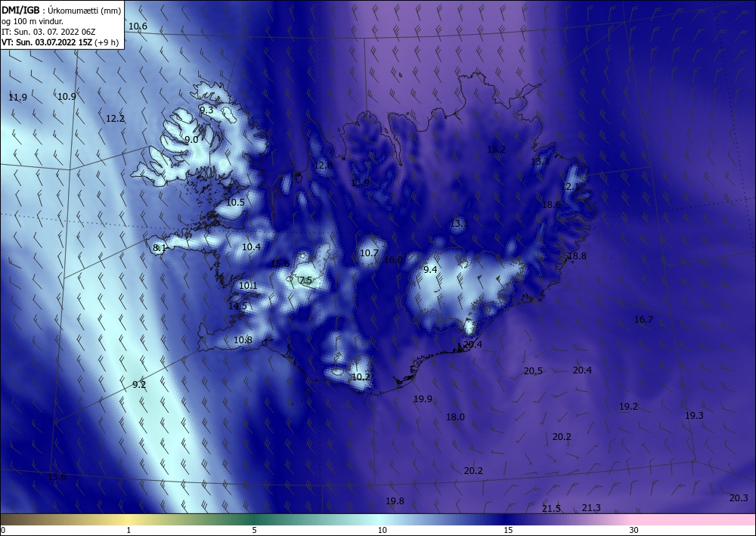756x536 pixels.
Task: Click the value 18.0 on the map
Action: (455, 417)
